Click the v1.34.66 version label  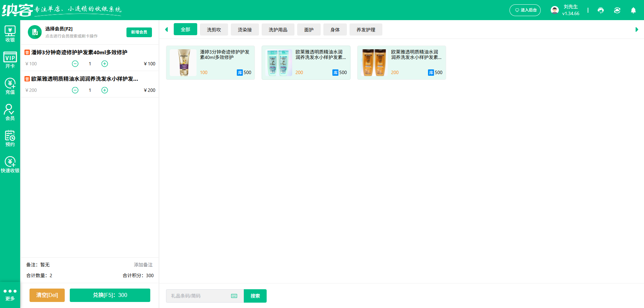(x=571, y=14)
